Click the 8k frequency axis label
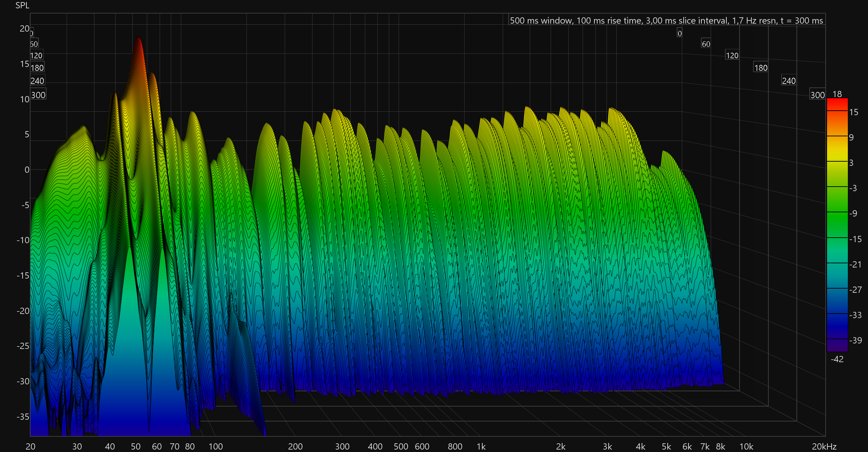 (721, 446)
